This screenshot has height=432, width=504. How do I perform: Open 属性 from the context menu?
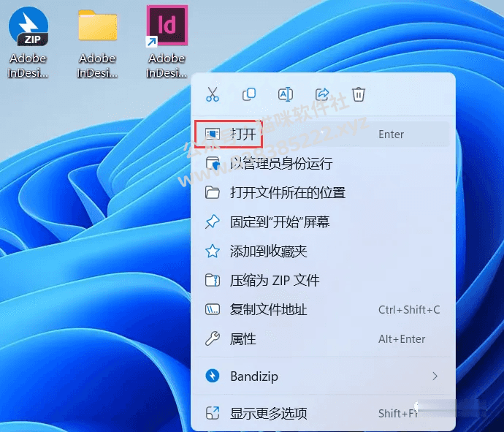tap(323, 339)
